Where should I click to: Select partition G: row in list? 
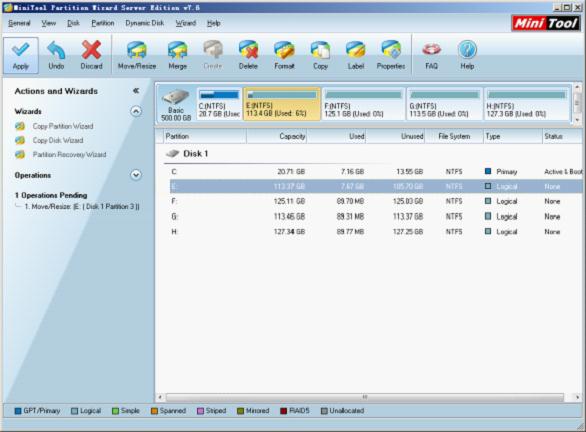[x=374, y=216]
